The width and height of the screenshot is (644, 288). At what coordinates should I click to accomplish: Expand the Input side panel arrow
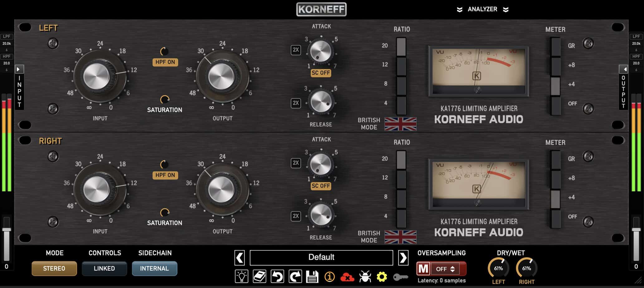[19, 69]
